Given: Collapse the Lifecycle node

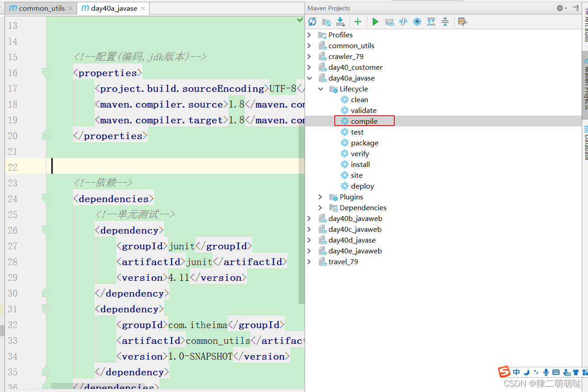Looking at the screenshot, I should point(320,89).
